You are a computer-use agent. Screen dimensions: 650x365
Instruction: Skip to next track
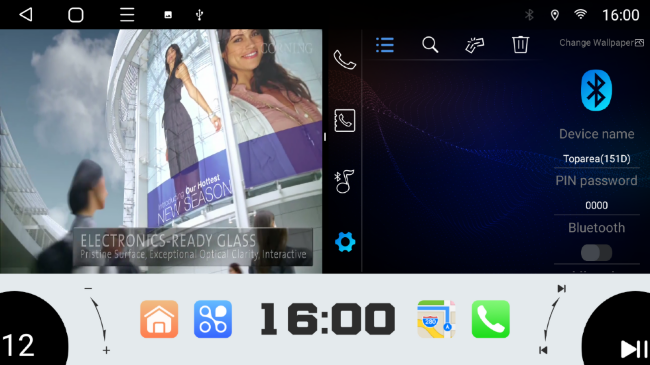562,288
